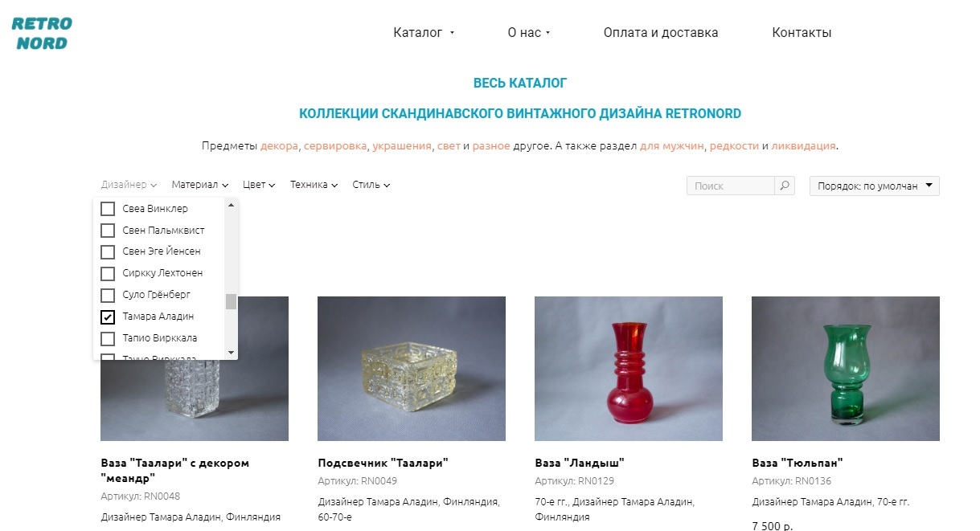Open the Каталог menu
Screen dimensions: 980x531
pyautogui.click(x=424, y=33)
